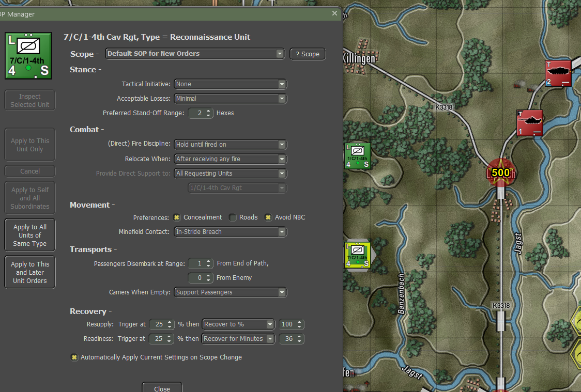The image size is (581, 392).
Task: Click the disabled 1/C/1-4th Cav Rgt dropdown
Action: point(237,187)
